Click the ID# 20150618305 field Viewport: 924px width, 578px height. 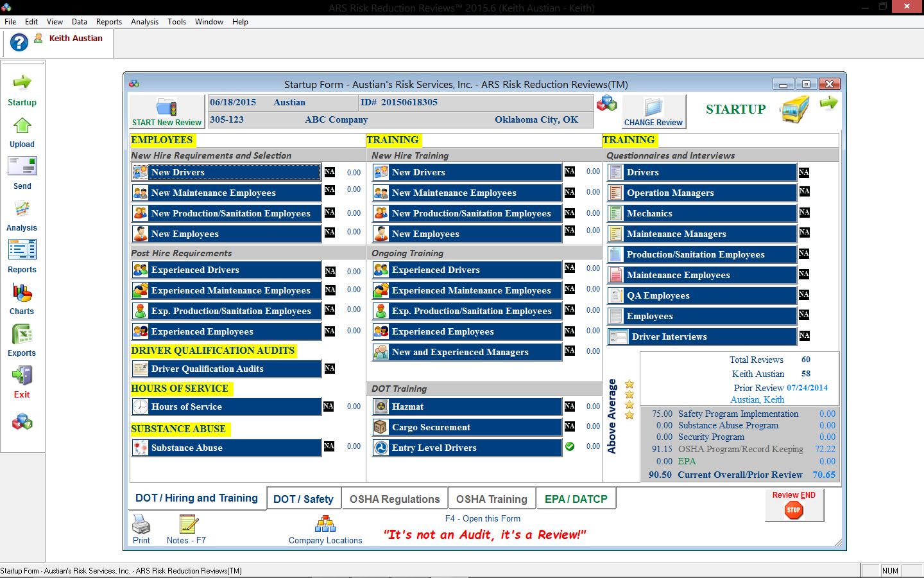pos(475,103)
